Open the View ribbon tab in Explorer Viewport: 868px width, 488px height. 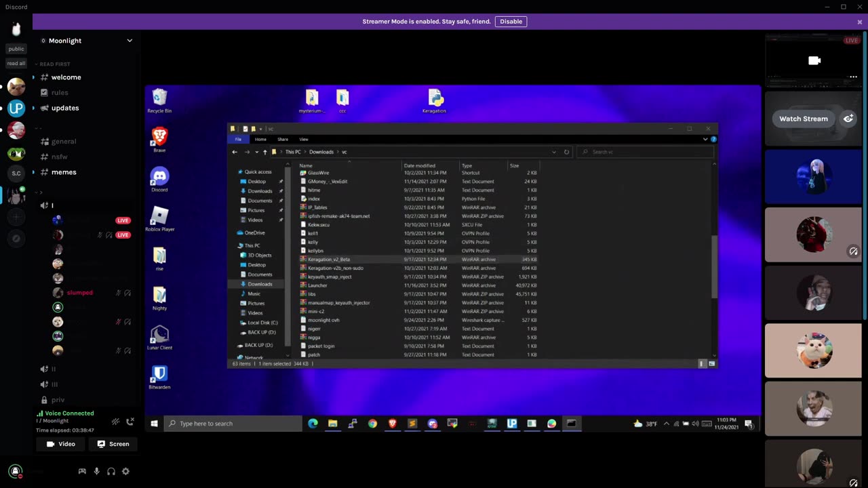pos(304,139)
